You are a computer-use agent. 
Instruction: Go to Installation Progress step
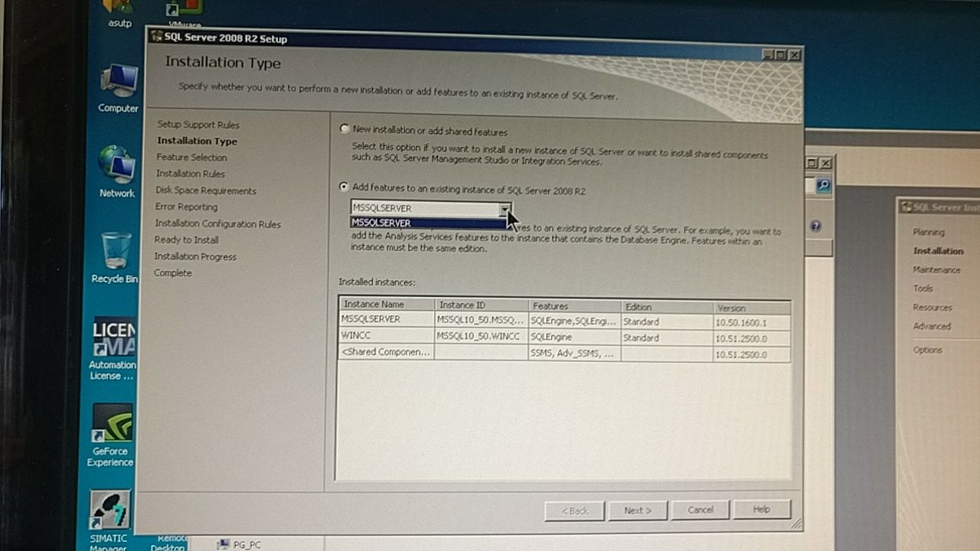195,256
